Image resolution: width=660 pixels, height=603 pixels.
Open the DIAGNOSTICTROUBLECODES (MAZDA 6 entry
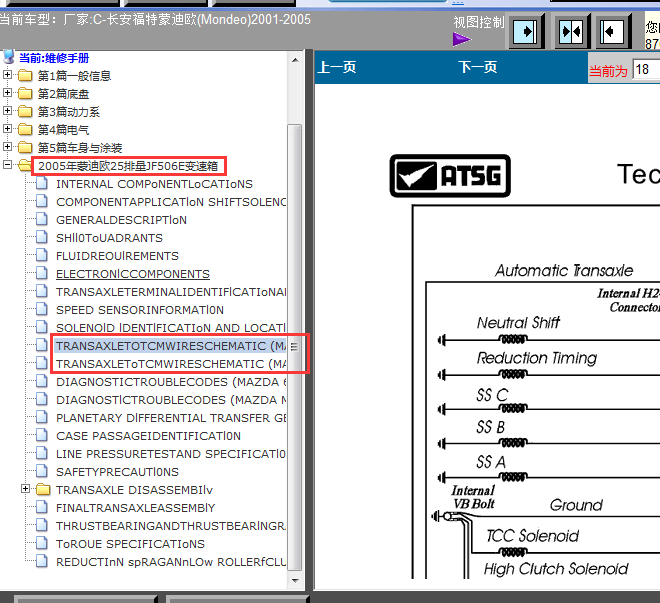tap(171, 382)
